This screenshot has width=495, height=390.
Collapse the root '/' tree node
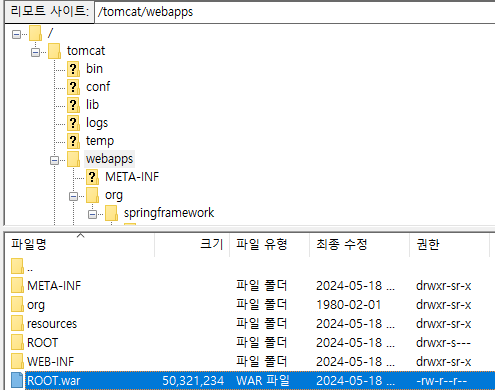(x=16, y=34)
